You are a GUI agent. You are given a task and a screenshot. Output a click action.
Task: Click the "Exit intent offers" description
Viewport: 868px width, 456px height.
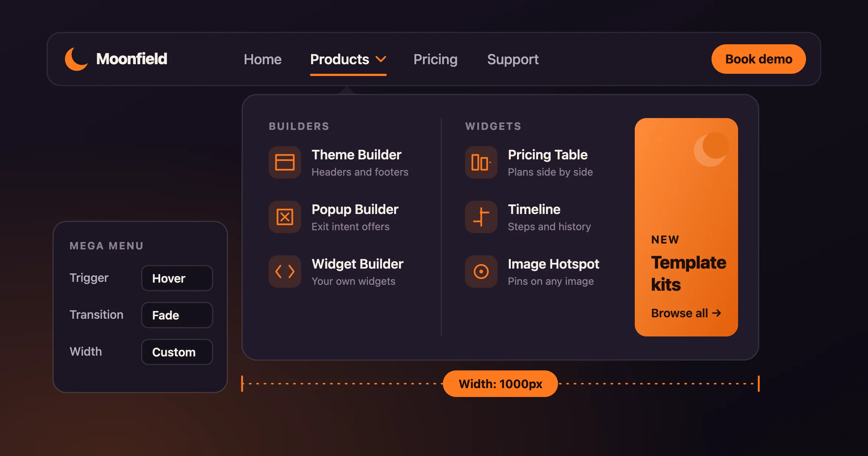point(351,227)
